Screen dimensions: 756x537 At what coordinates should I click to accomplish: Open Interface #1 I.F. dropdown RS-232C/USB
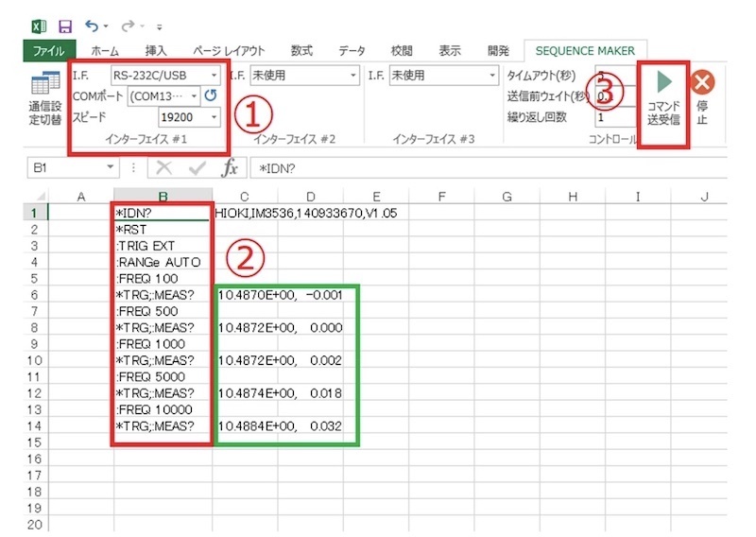165,76
